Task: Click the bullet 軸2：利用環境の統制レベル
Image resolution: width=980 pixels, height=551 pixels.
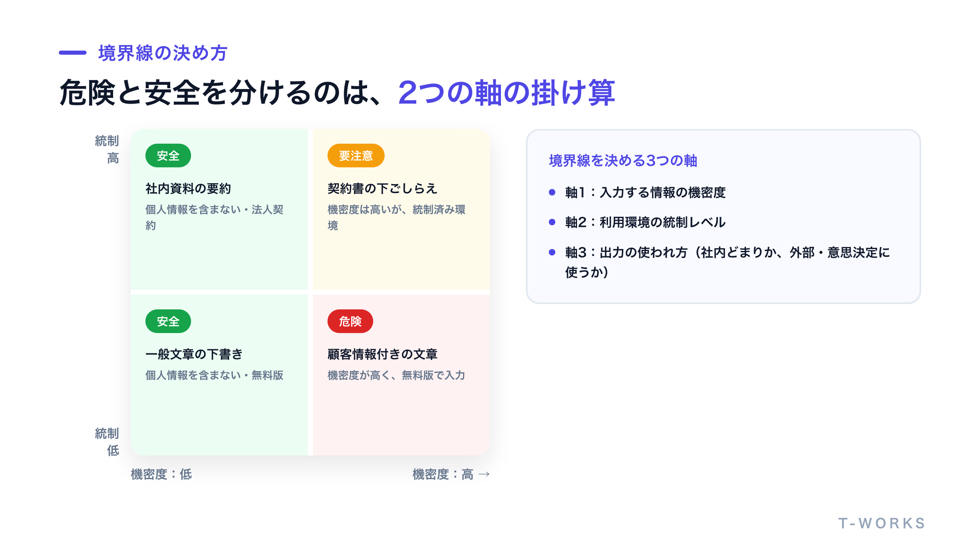Action: (x=645, y=222)
